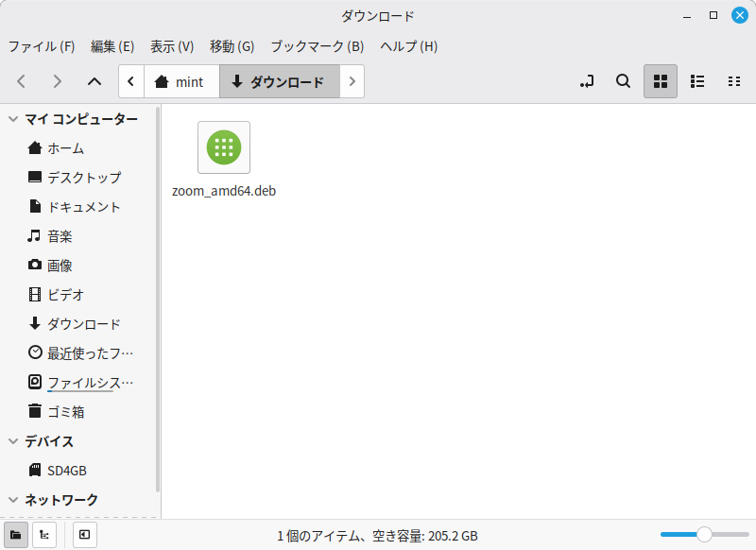
Task: Collapse the ネットワーク section
Action: (13, 500)
